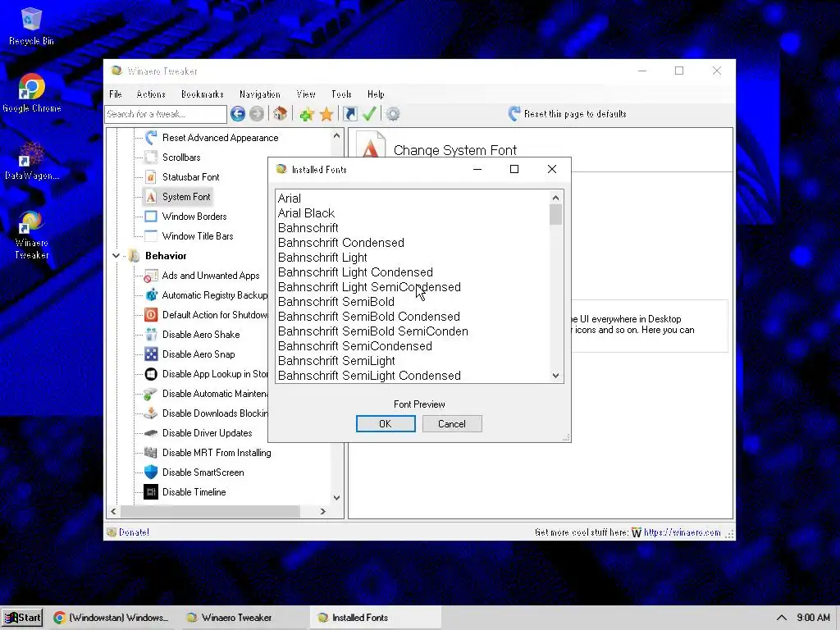Click the Disable MRT From Installing icon
Viewport: 840px width, 630px height.
tap(151, 453)
